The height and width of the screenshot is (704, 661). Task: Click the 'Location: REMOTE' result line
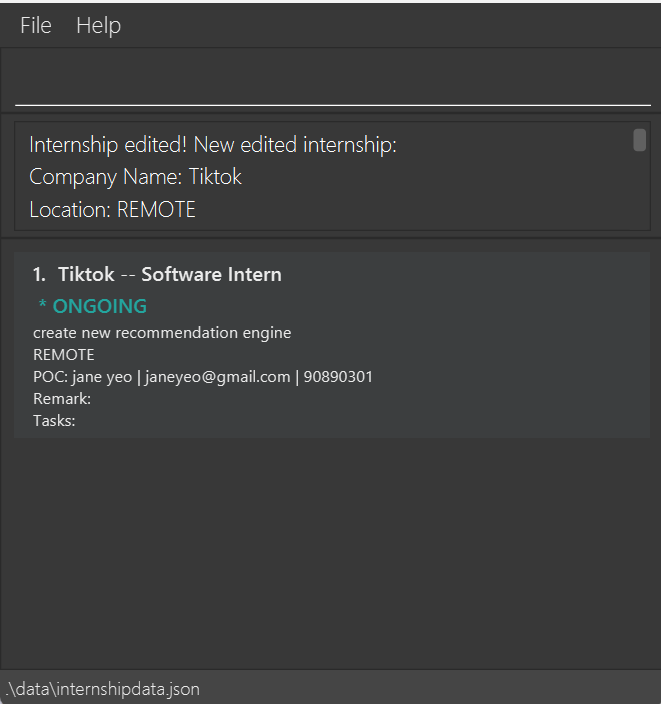tap(112, 210)
